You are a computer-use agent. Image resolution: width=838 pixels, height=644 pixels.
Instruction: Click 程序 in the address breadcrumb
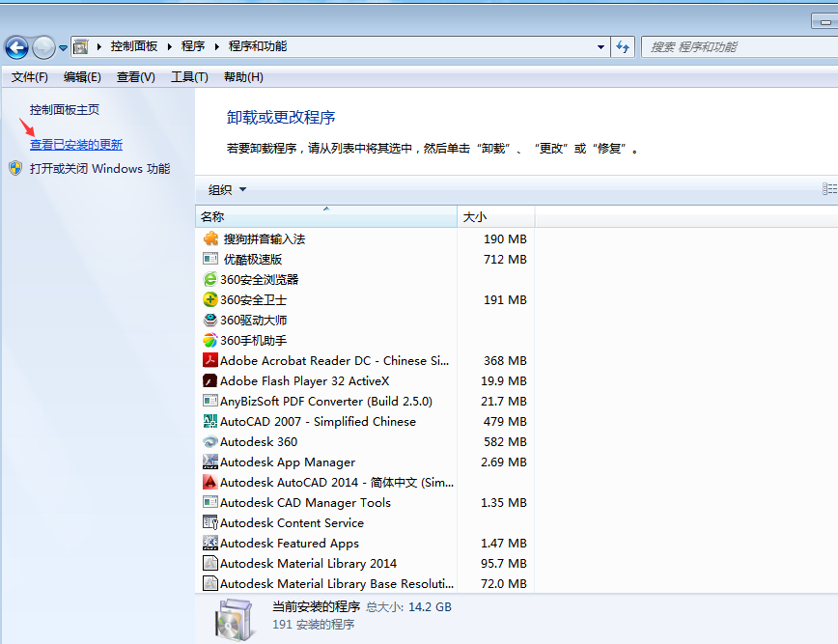pos(193,46)
